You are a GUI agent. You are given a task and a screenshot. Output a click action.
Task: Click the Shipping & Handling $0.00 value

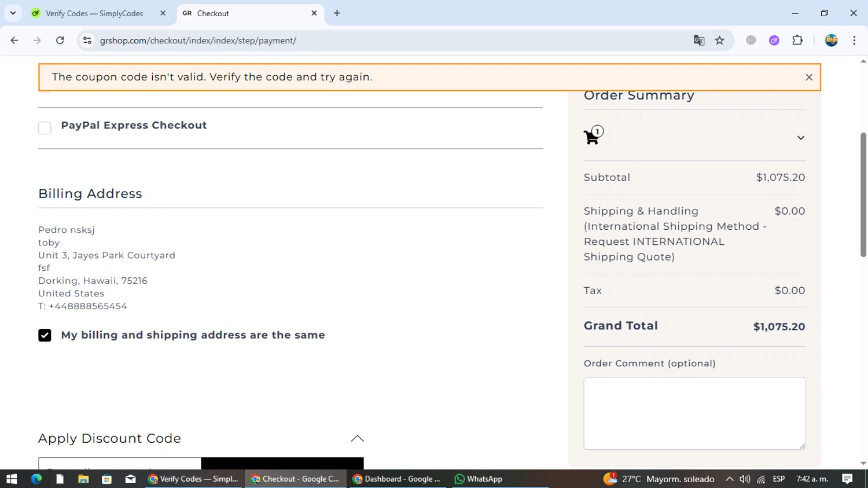(790, 211)
